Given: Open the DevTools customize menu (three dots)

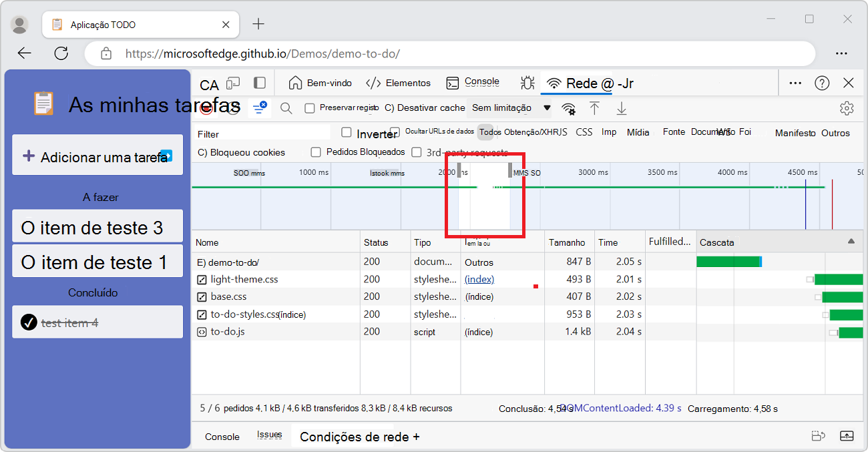Looking at the screenshot, I should [795, 82].
